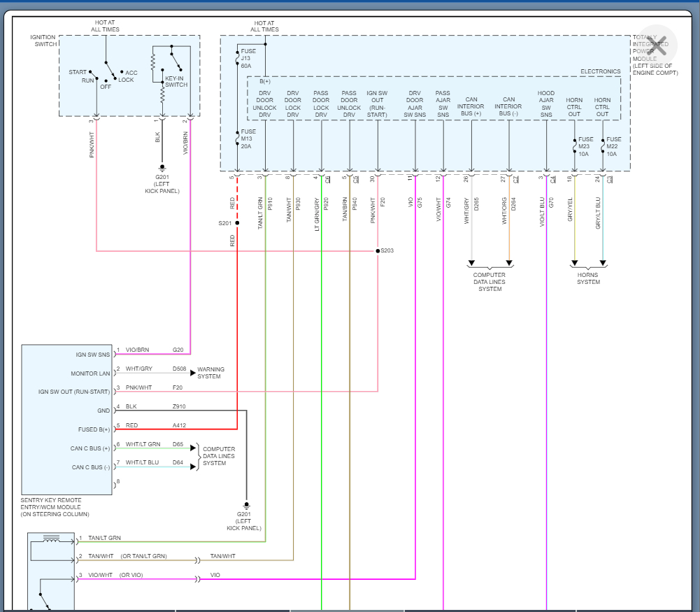Close the wiring diagram image overlay
The width and height of the screenshot is (700, 612).
coord(657,45)
